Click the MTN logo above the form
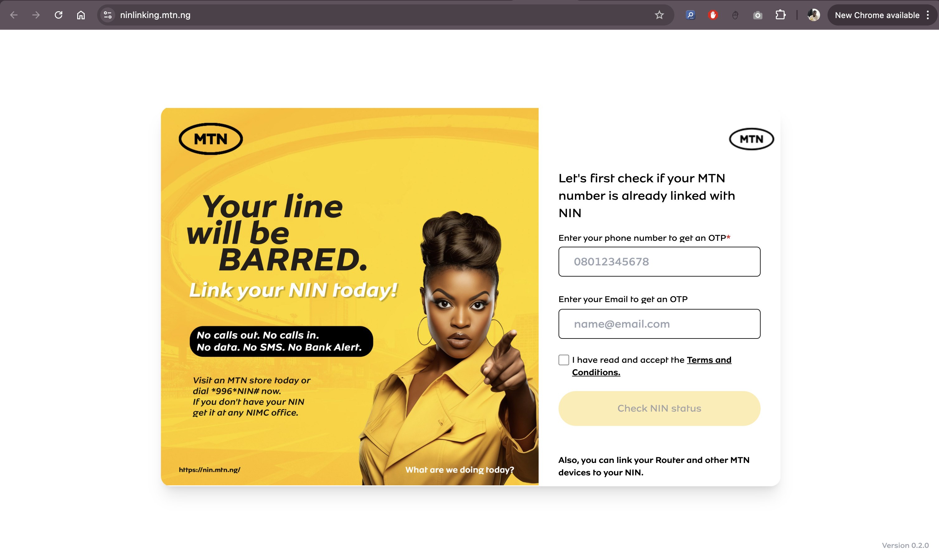Image resolution: width=939 pixels, height=560 pixels. 751,139
